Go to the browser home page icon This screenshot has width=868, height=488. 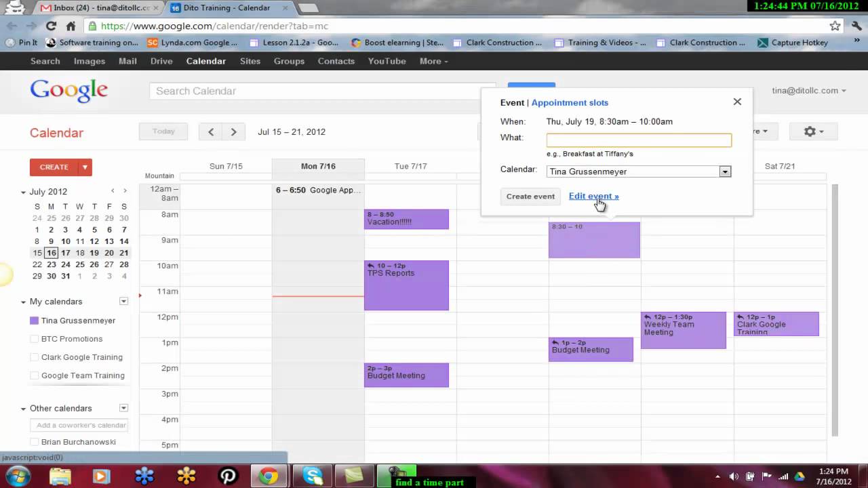(x=71, y=26)
